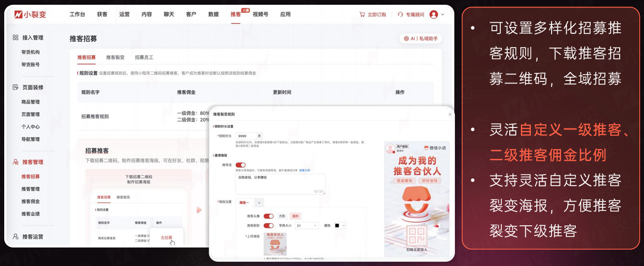644x266 pixels.
Task: Click the shopping cart 立即订购 icon
Action: pyautogui.click(x=362, y=15)
